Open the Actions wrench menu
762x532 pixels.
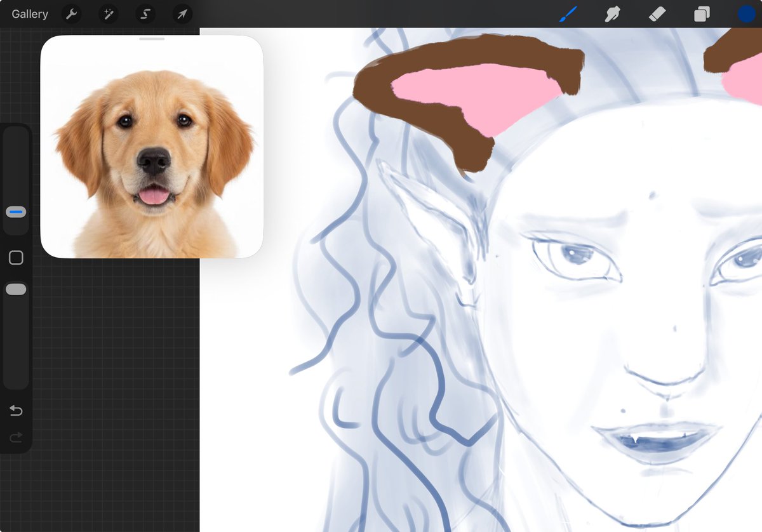(x=71, y=14)
